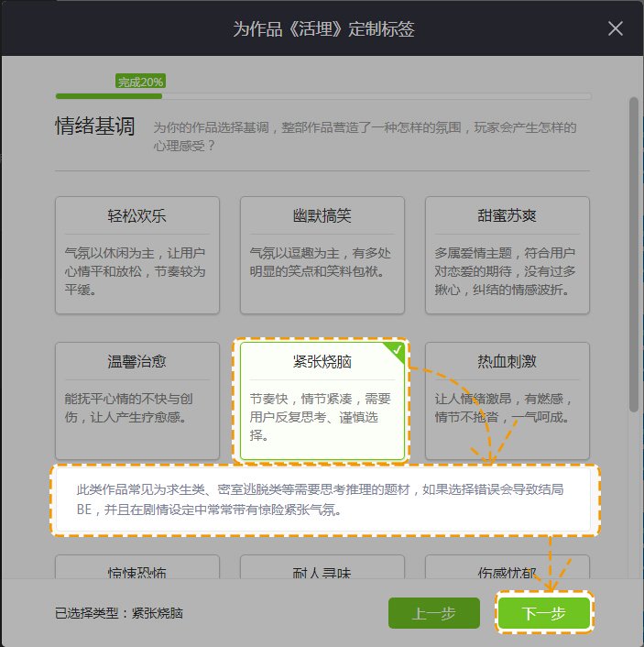This screenshot has width=644, height=647.
Task: Proceed with the 下一步 button
Action: (x=544, y=613)
